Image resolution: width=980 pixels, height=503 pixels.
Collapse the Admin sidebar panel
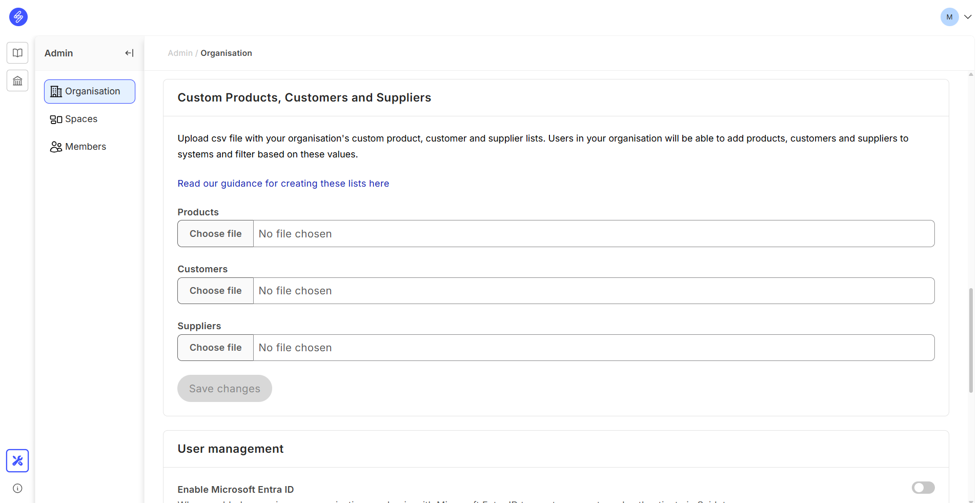[x=129, y=53]
